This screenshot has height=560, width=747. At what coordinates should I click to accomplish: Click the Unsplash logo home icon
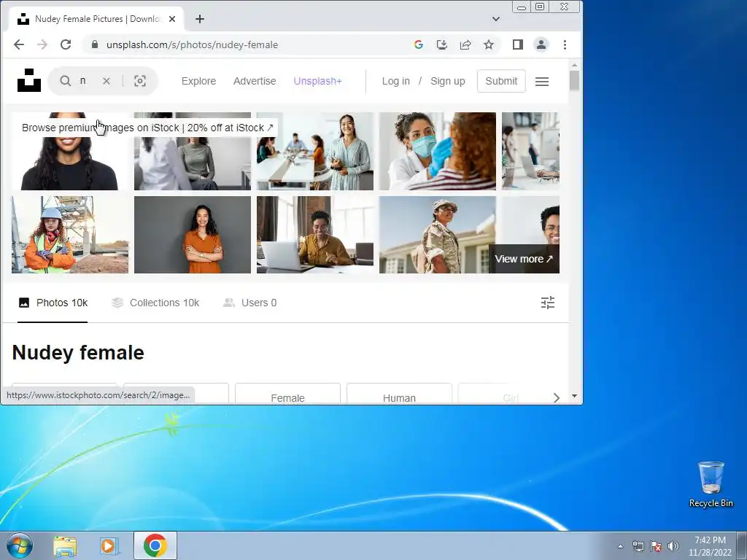(29, 80)
